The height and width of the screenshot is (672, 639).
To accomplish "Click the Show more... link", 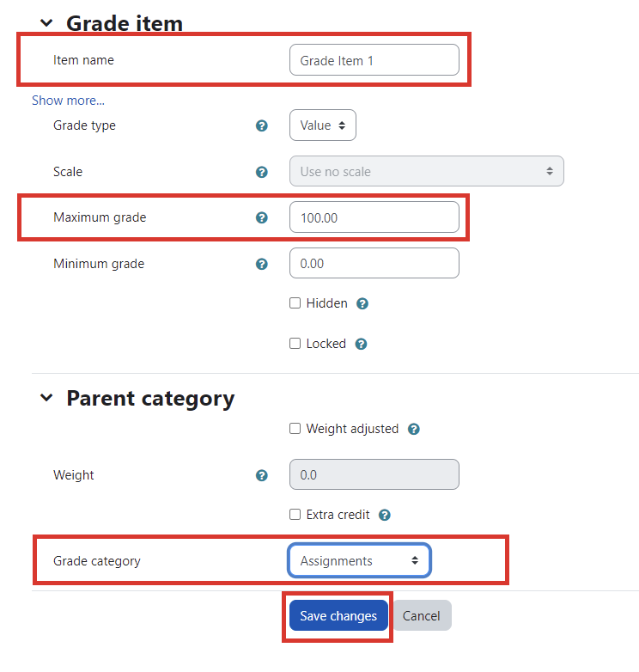I will point(68,101).
